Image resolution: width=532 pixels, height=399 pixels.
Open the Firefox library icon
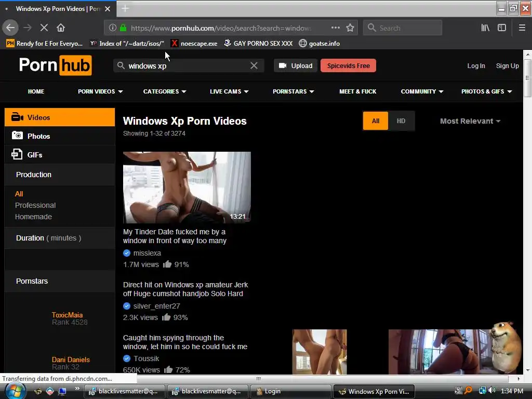485,28
